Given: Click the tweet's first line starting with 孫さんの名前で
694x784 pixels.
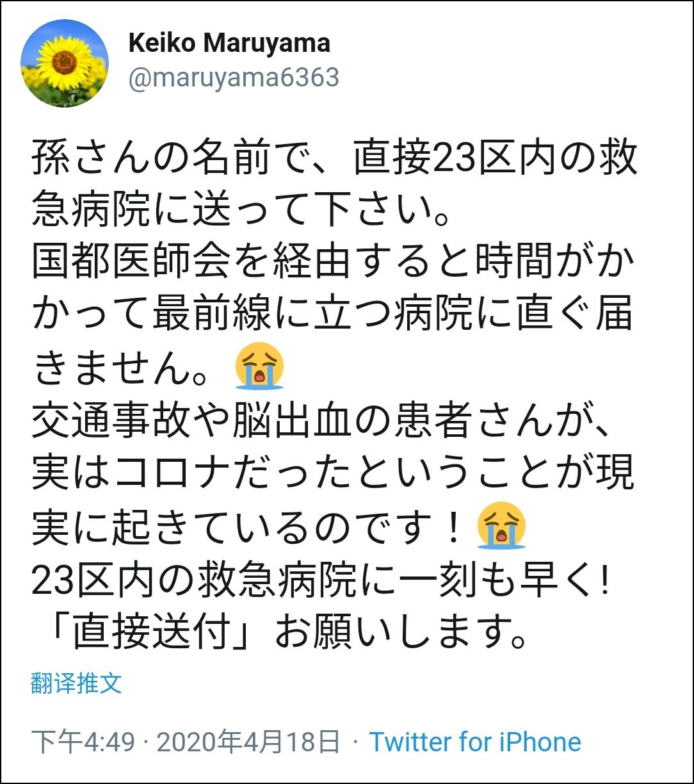Looking at the screenshot, I should coord(335,157).
